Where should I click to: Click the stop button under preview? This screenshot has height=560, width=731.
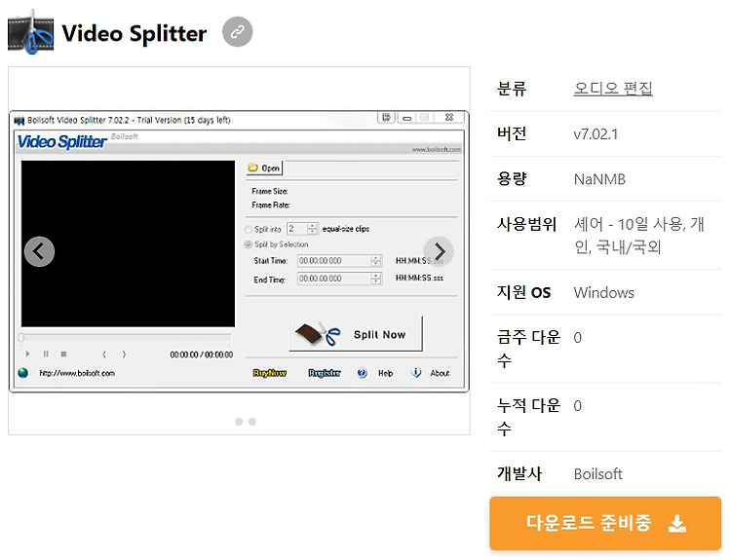click(x=64, y=355)
